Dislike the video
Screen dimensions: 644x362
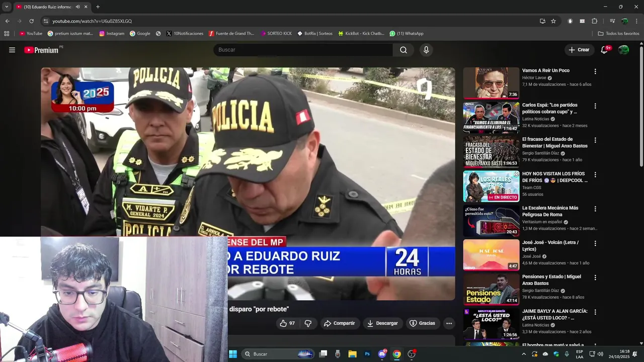(x=308, y=323)
